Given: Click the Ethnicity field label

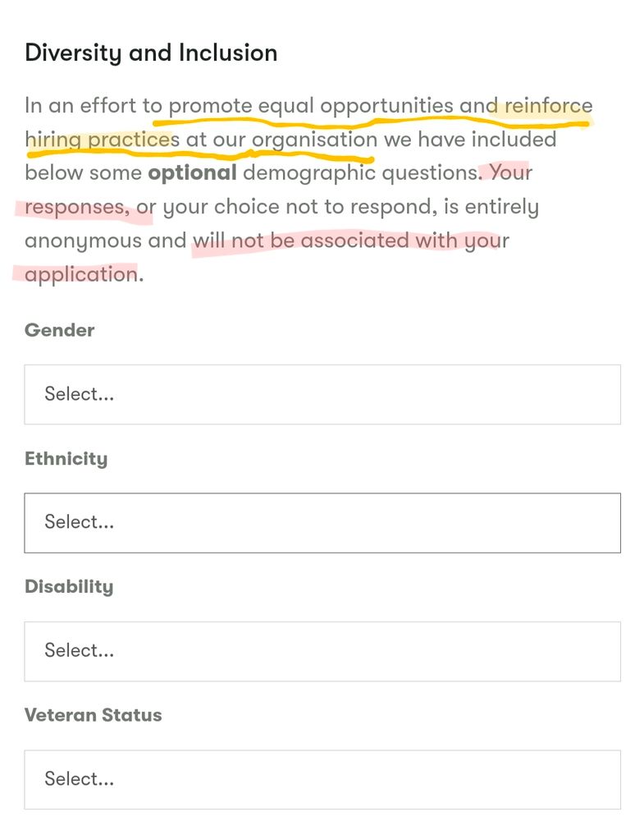Looking at the screenshot, I should click(66, 458).
